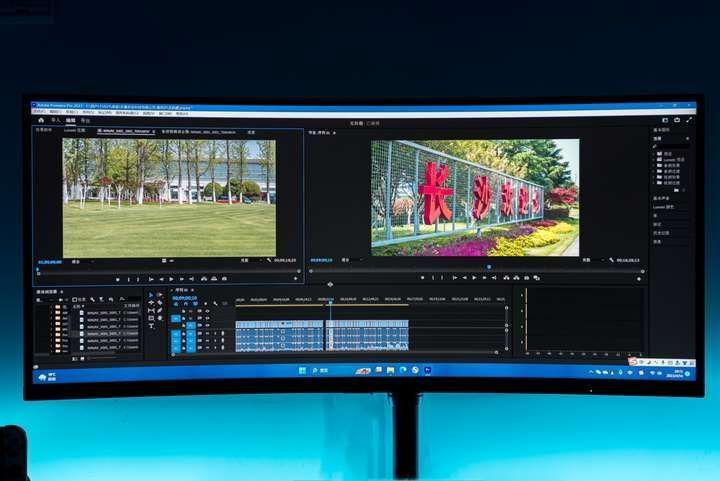Mark In point in the Source monitor

129,279
